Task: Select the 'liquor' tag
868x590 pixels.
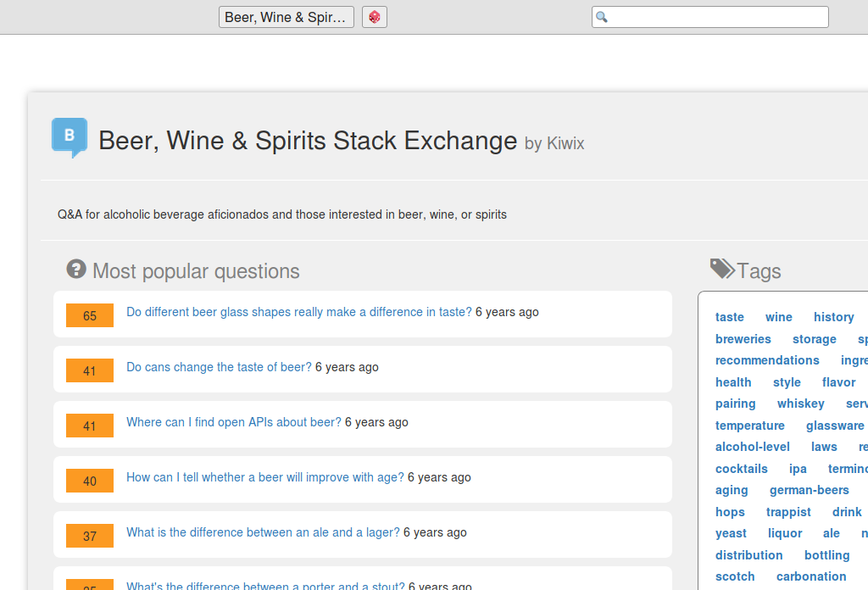Action: click(x=785, y=533)
